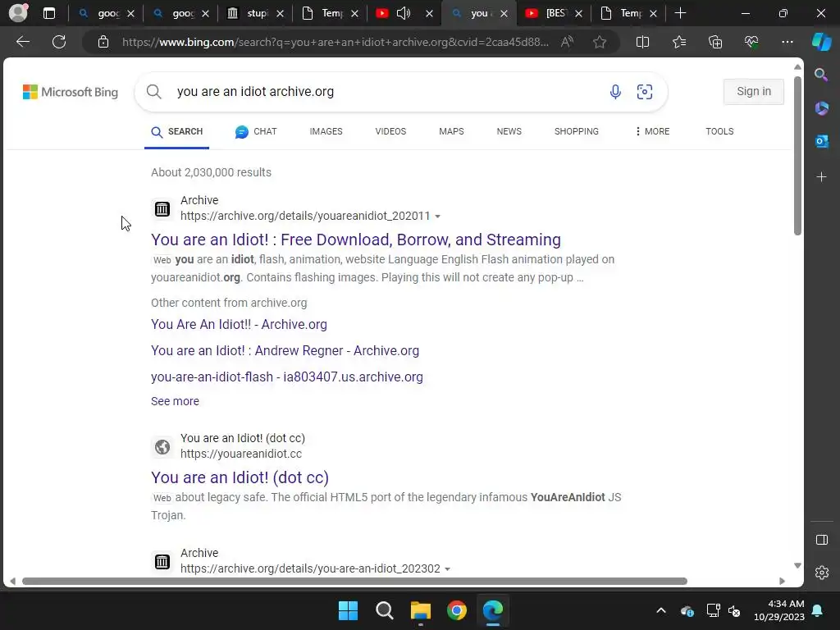Switch to the MAPS tab
840x630 pixels.
(x=451, y=131)
